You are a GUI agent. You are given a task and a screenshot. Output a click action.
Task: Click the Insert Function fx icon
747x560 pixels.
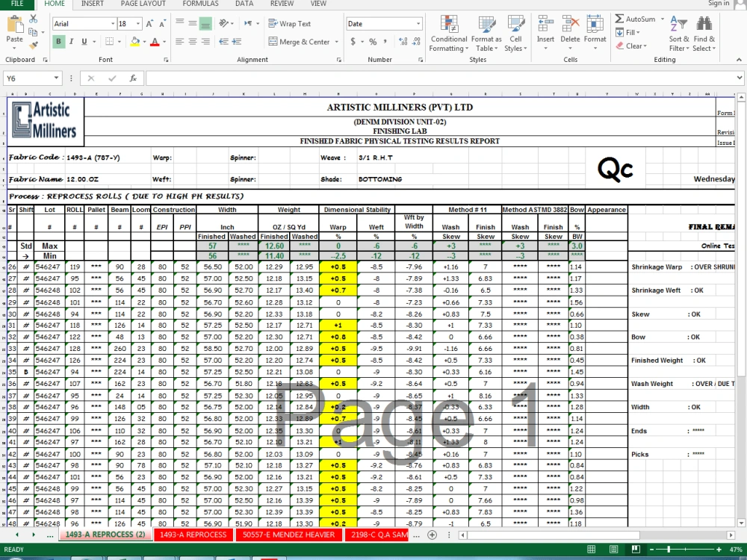(x=133, y=78)
